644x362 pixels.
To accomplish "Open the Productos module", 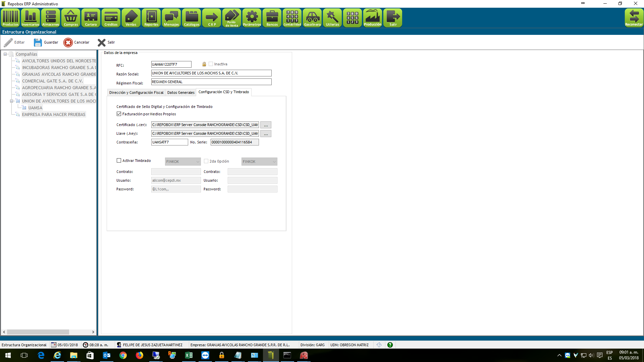I will pyautogui.click(x=10, y=18).
